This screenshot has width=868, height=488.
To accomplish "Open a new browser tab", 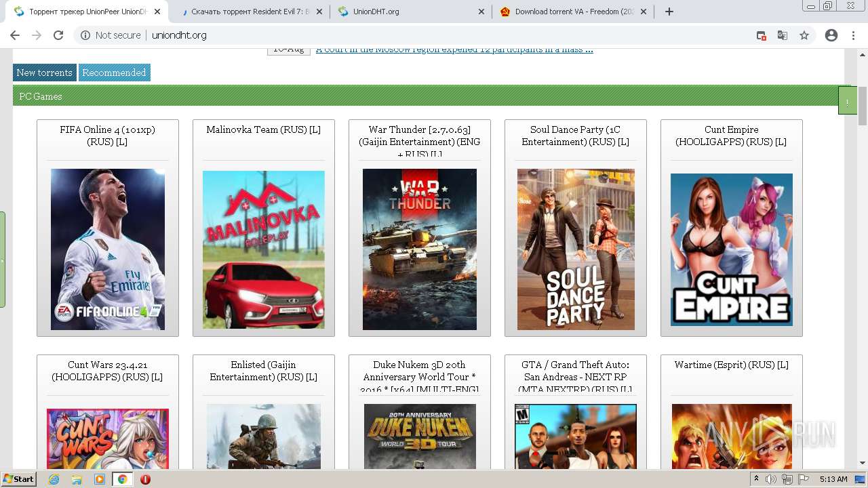I will click(669, 12).
